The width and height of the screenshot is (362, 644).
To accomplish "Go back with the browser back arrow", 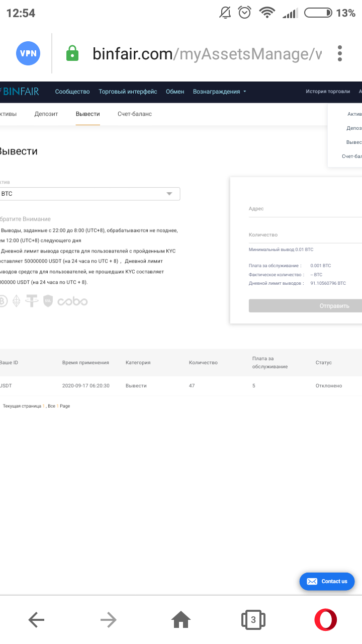I will 36,620.
